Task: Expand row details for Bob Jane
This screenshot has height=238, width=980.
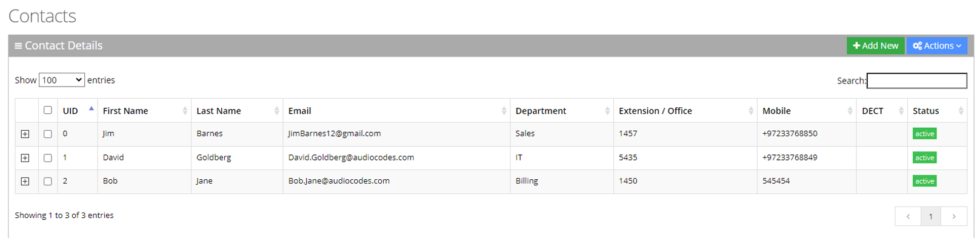Action: [x=25, y=181]
